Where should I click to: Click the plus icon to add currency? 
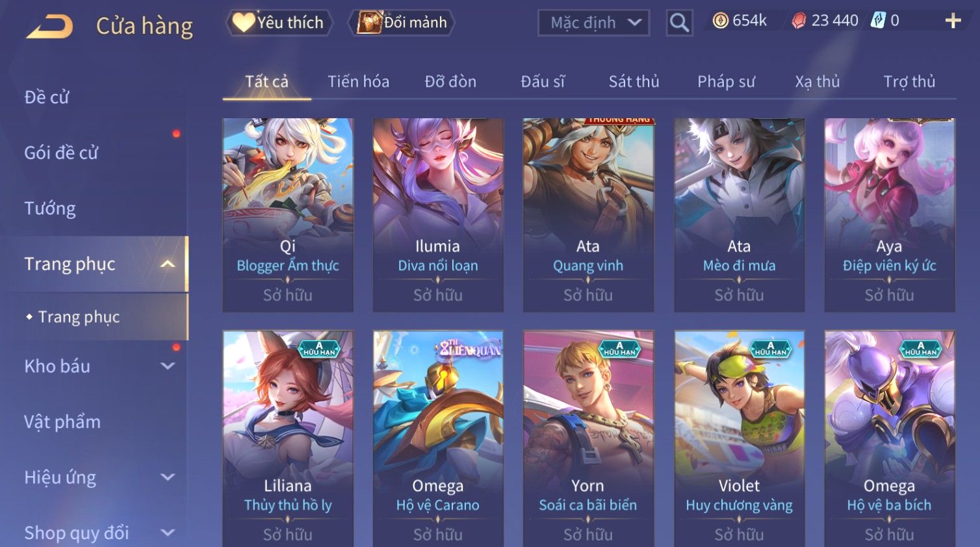(x=953, y=21)
